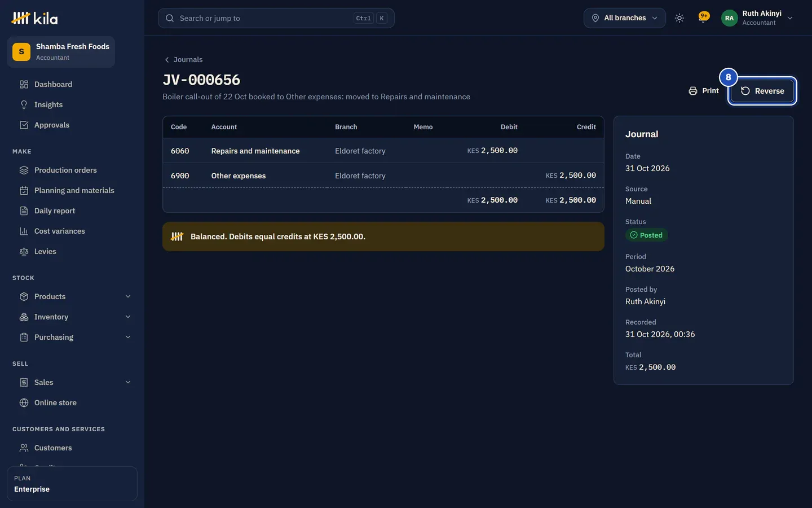Open the All branches dropdown
This screenshot has height=508, width=812.
[x=625, y=18]
